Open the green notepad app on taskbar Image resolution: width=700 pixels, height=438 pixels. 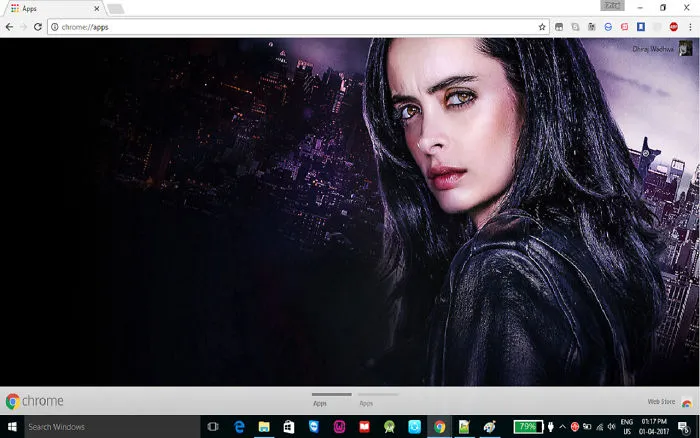coord(464,427)
